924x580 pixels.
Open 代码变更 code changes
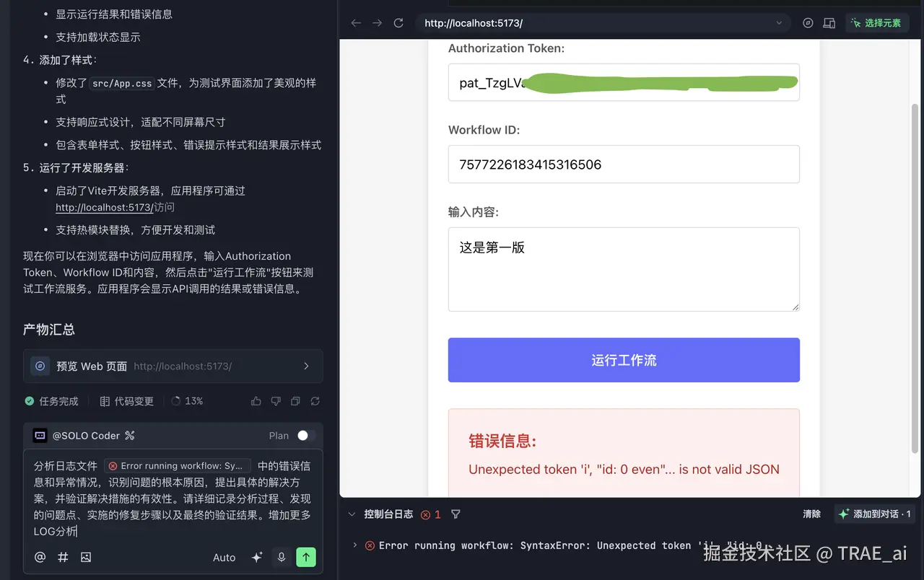pyautogui.click(x=127, y=401)
